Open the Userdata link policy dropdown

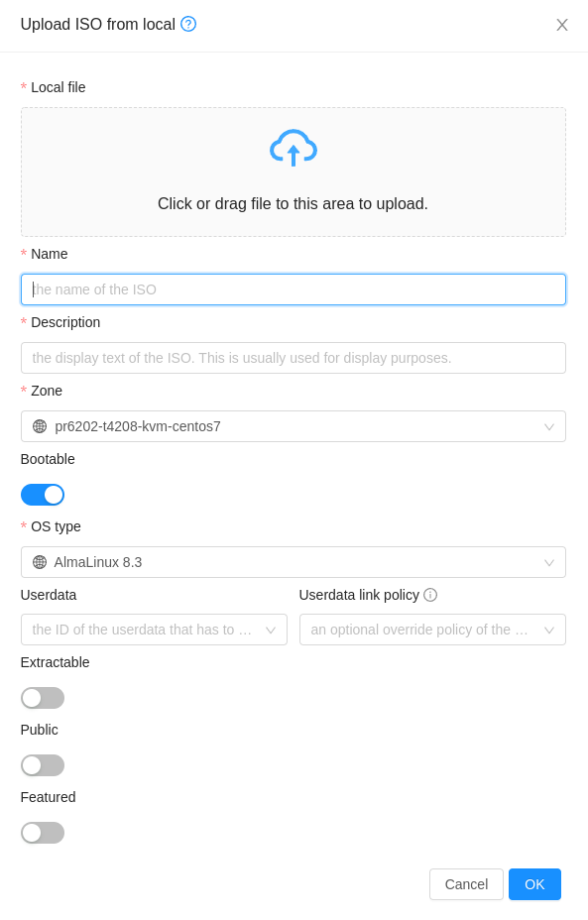click(432, 629)
